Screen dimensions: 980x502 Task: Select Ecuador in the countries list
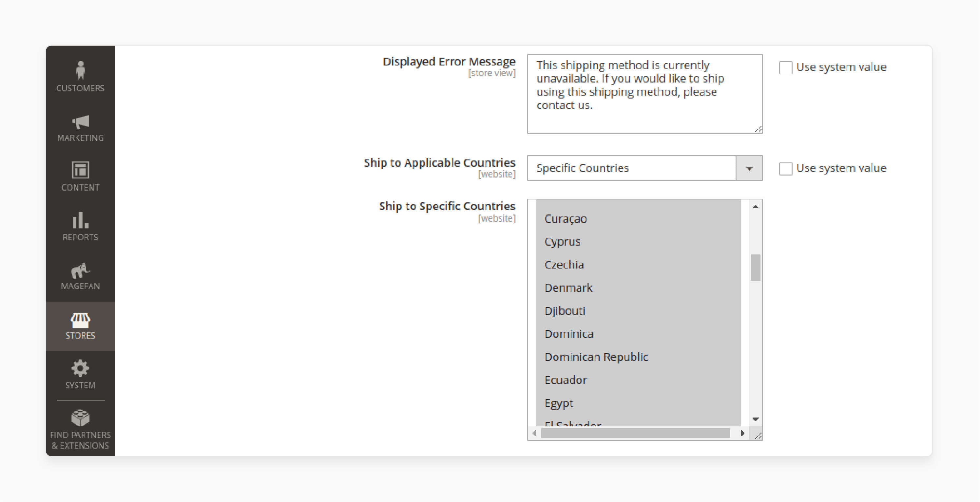click(x=638, y=380)
